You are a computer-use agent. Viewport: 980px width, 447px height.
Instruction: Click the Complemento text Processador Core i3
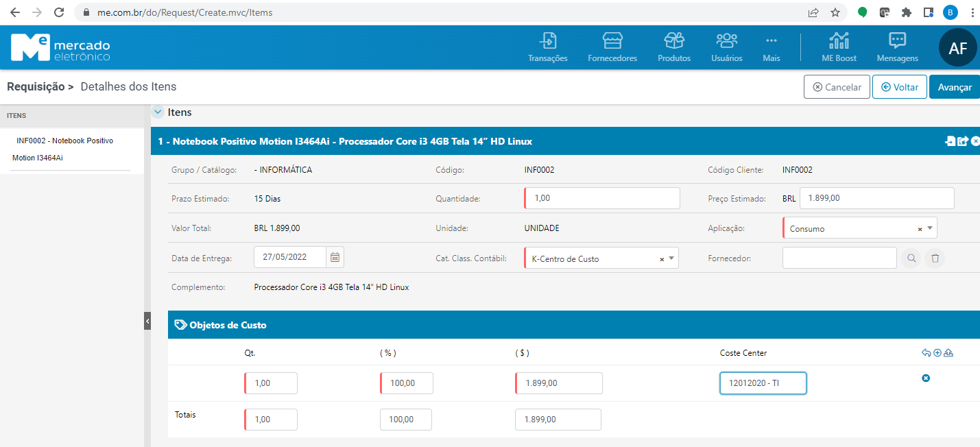click(331, 287)
